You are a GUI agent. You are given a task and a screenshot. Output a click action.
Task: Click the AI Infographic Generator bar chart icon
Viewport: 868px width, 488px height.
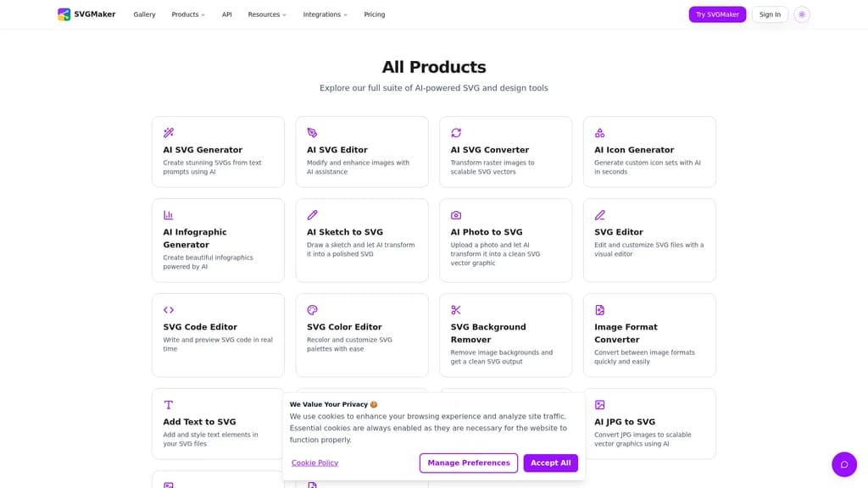point(169,214)
